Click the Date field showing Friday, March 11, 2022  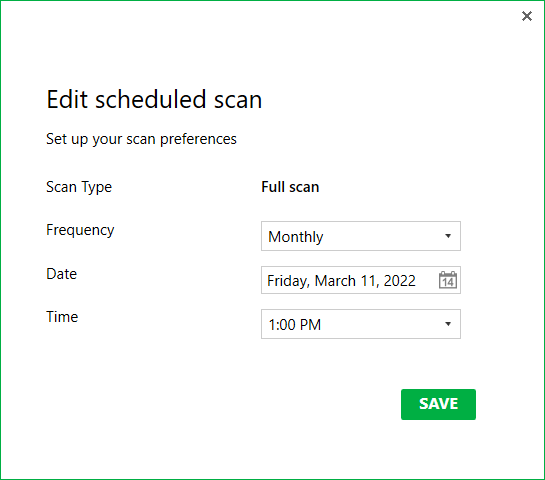tap(361, 280)
